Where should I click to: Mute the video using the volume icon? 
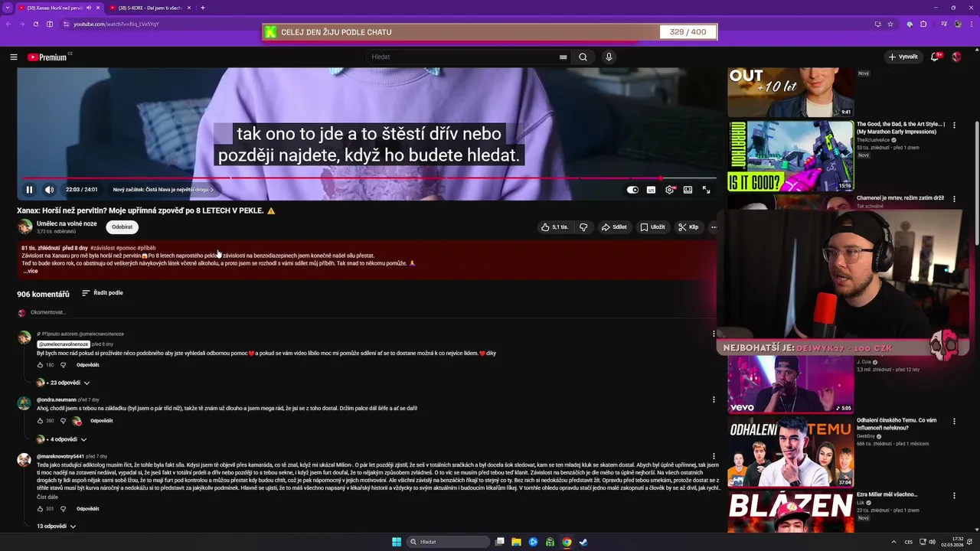pyautogui.click(x=49, y=190)
